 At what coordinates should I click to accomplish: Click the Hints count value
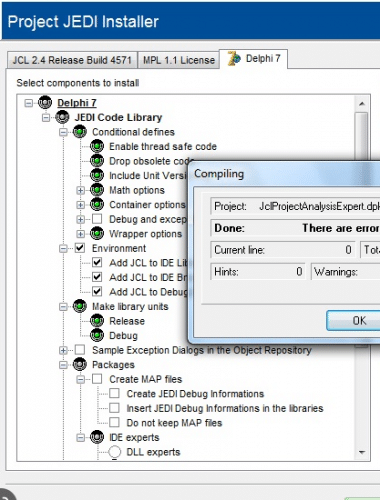pos(299,272)
